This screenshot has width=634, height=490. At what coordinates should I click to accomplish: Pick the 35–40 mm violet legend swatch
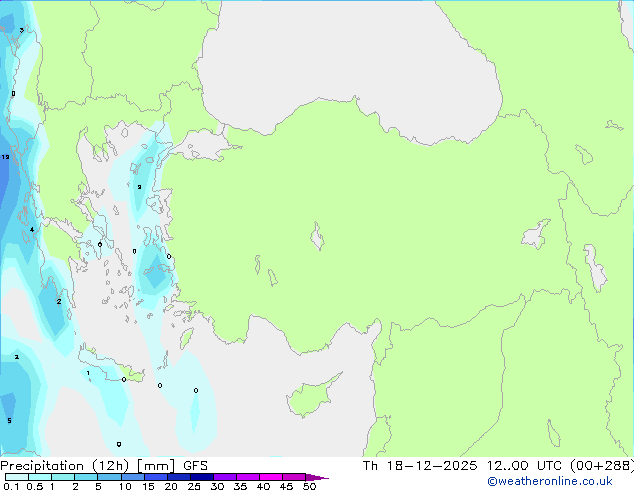[x=247, y=477]
